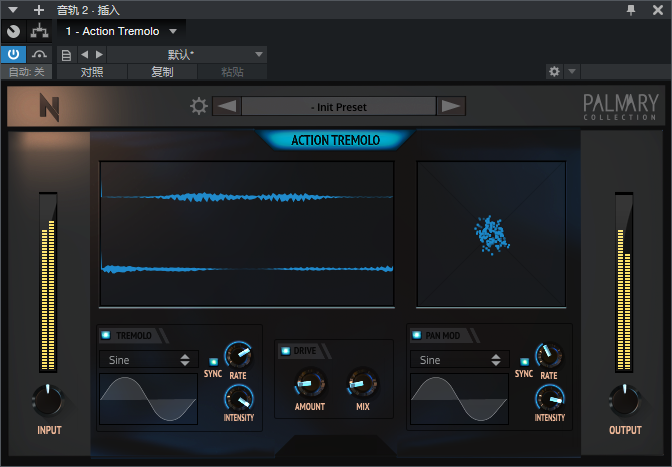
Task: Toggle the Drive section enable LED
Action: click(285, 351)
